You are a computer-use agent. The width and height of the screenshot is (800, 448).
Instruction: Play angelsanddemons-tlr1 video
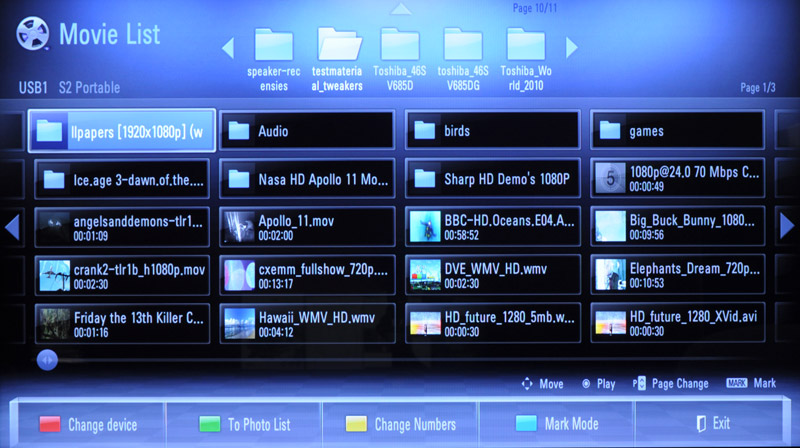122,228
